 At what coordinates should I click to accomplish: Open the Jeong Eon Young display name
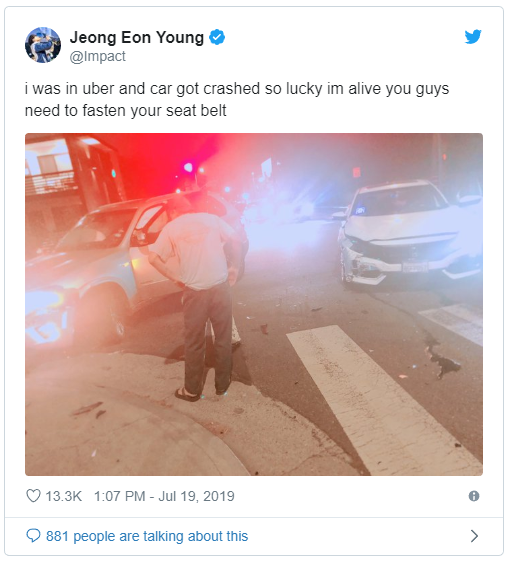click(137, 37)
